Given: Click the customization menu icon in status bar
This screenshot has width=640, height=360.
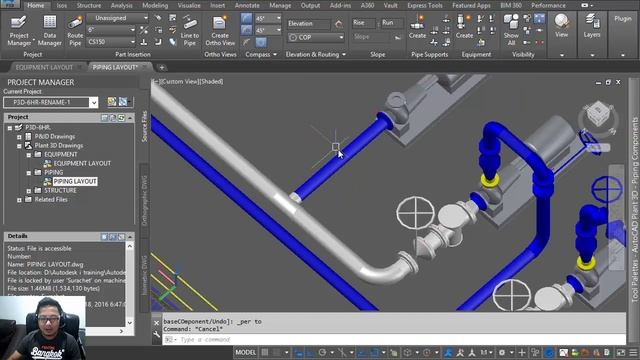Looking at the screenshot, I should [x=633, y=352].
